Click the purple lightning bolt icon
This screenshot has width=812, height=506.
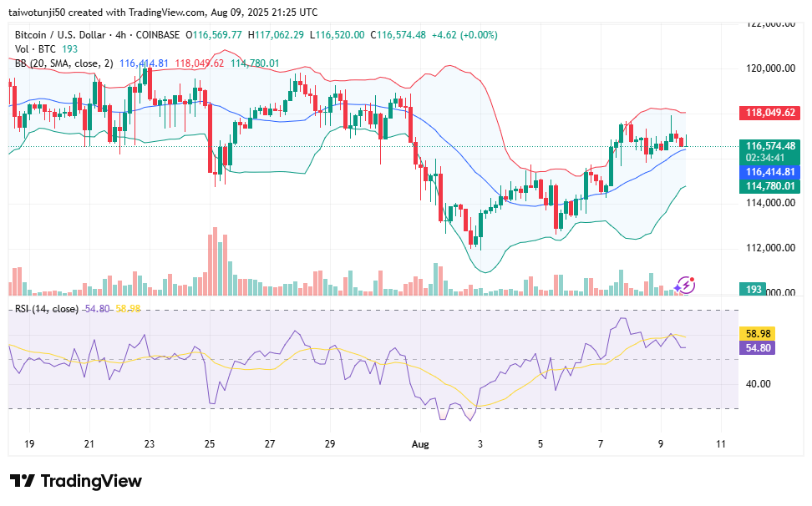click(685, 285)
